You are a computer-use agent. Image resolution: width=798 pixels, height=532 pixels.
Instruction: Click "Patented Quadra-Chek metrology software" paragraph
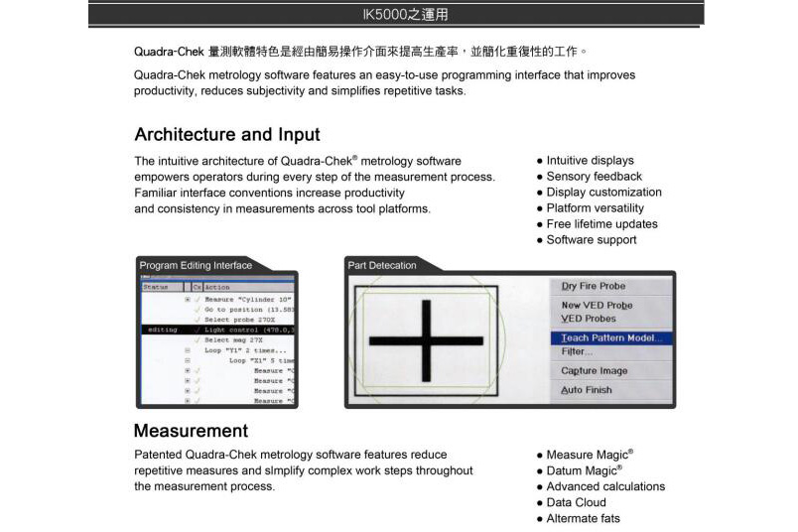pyautogui.click(x=304, y=470)
